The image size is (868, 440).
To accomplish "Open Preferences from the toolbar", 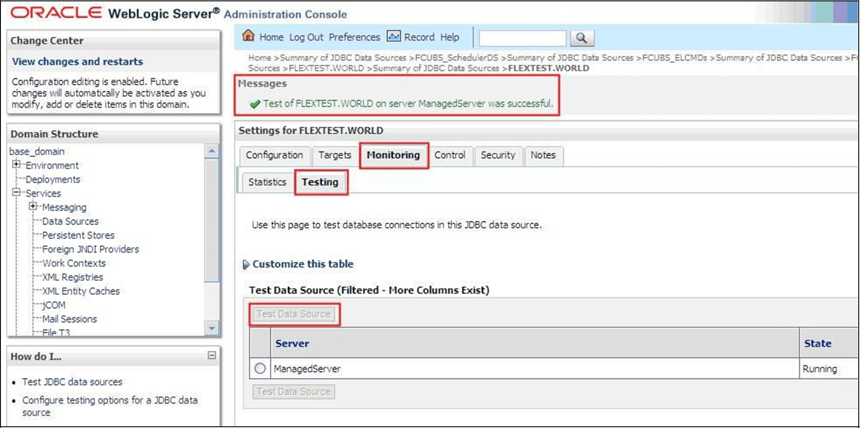I will tap(355, 38).
